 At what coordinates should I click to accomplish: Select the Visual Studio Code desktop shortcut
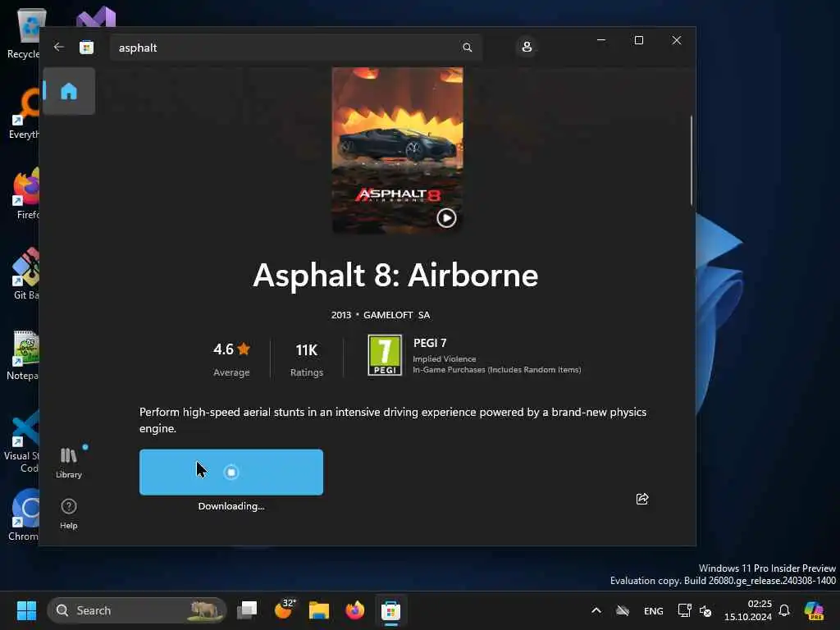pos(22,441)
